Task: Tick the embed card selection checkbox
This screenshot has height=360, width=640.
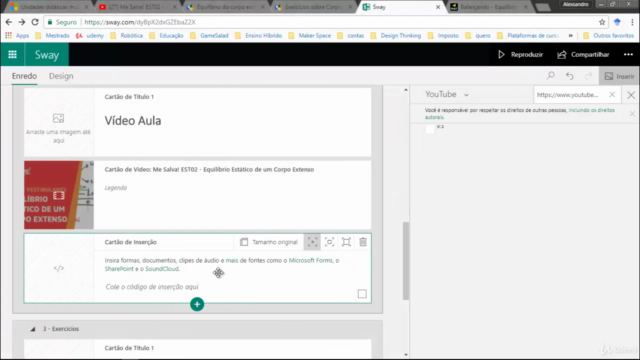Action: (362, 294)
